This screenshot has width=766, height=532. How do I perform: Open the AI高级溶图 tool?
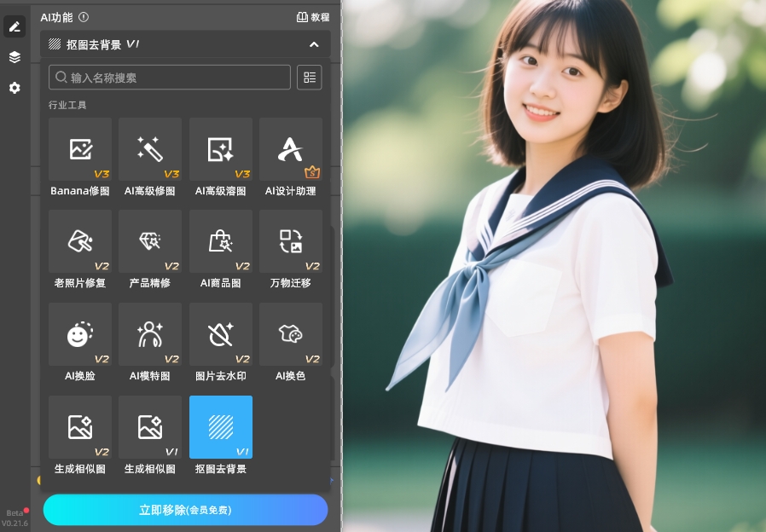click(x=220, y=149)
